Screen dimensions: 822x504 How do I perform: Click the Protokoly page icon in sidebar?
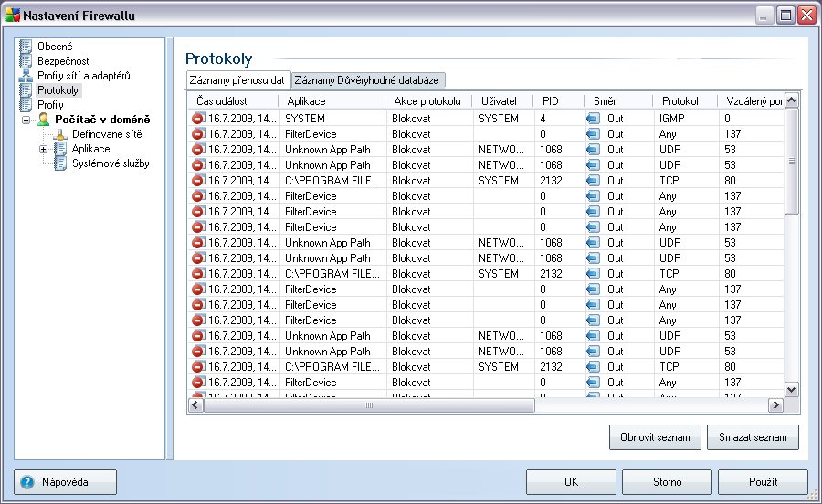pyautogui.click(x=26, y=90)
